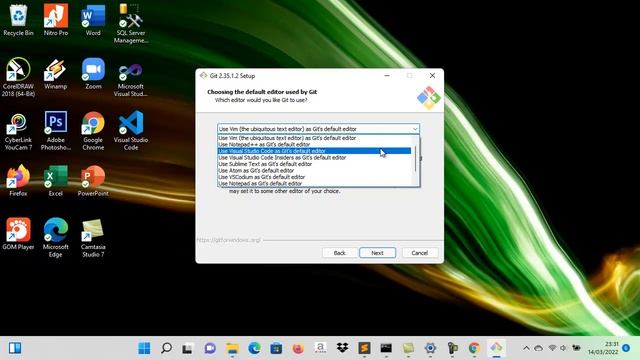Open Microsoft Store from the taskbar
Image resolution: width=640 pixels, height=360 pixels.
276,348
